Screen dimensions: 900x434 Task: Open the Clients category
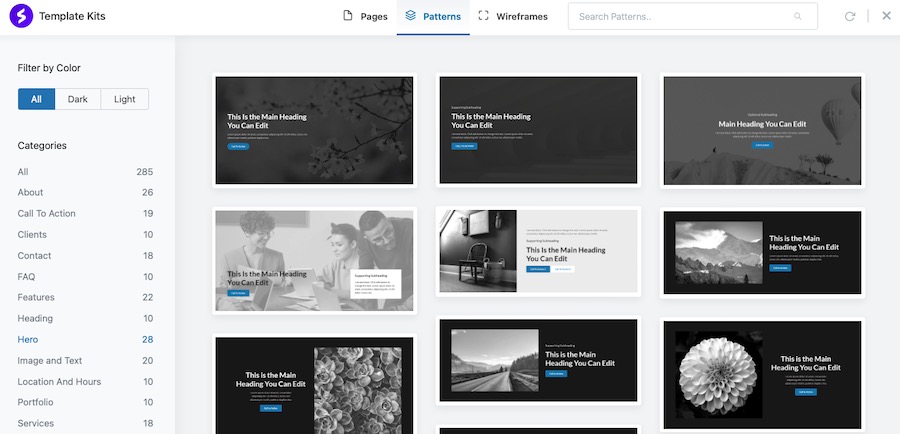coord(86,234)
